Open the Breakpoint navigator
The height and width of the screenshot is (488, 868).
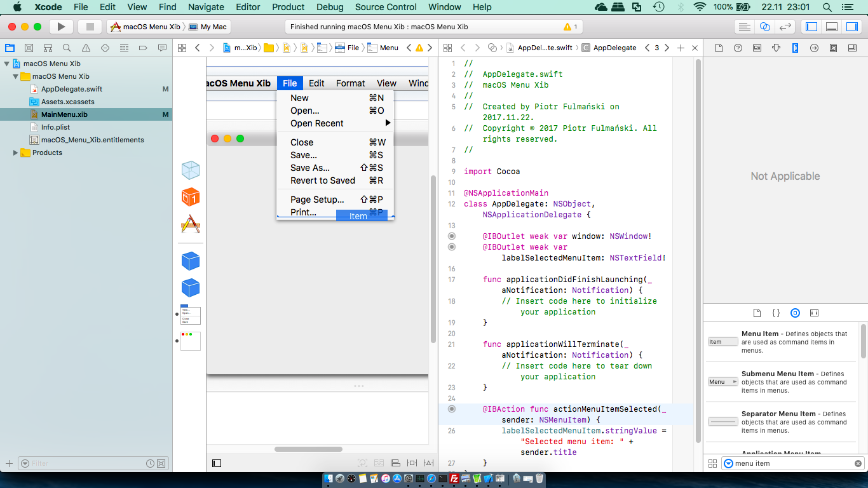pos(143,48)
